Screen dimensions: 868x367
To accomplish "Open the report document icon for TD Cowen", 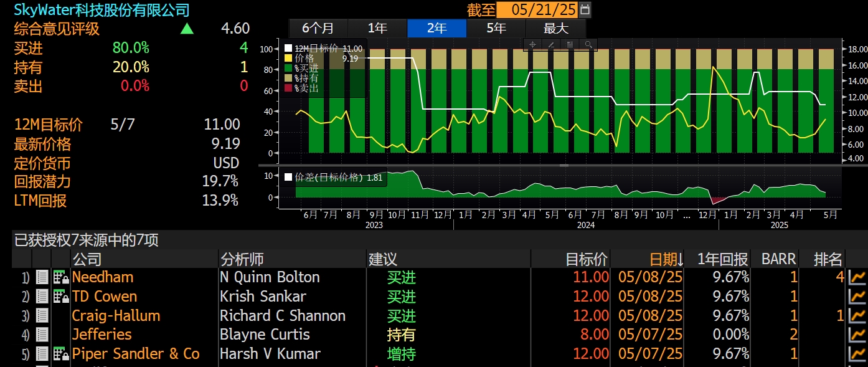I will (x=42, y=297).
